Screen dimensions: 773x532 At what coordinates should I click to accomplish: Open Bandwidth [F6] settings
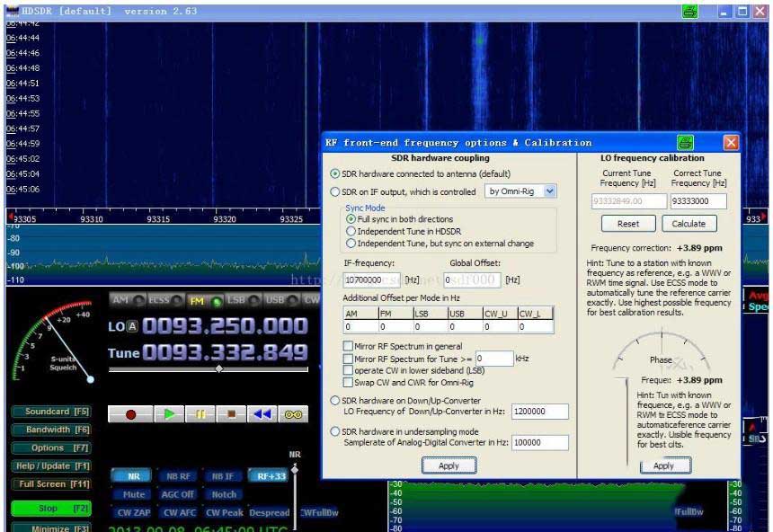[x=50, y=430]
